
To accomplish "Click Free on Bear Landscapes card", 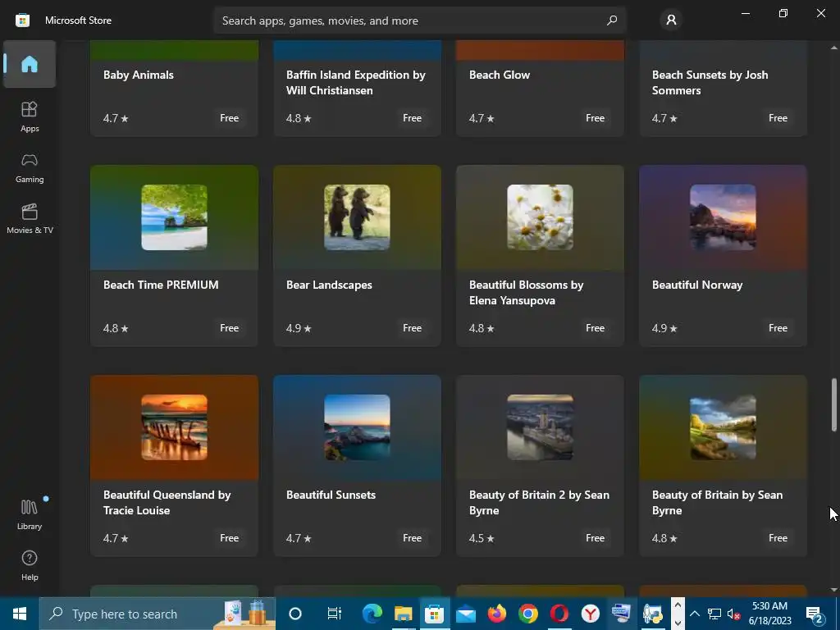I will (412, 328).
